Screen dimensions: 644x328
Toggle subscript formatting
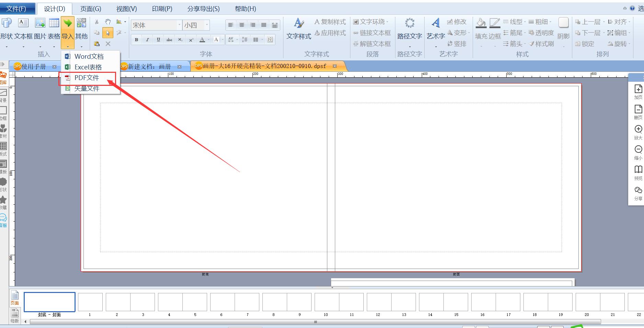(180, 40)
